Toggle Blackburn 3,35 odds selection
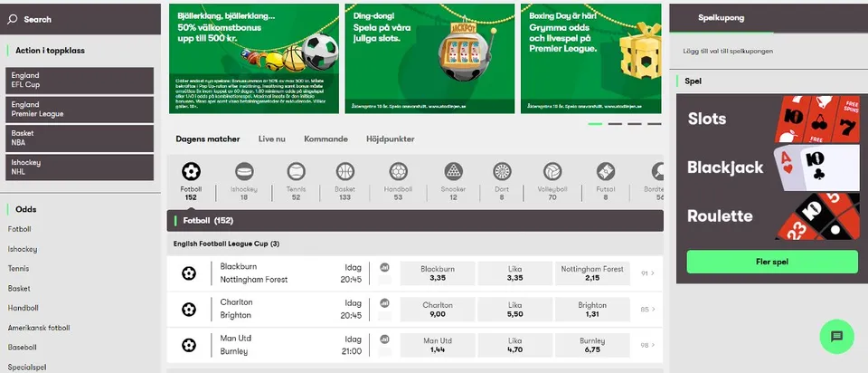The width and height of the screenshot is (868, 373). pos(438,273)
